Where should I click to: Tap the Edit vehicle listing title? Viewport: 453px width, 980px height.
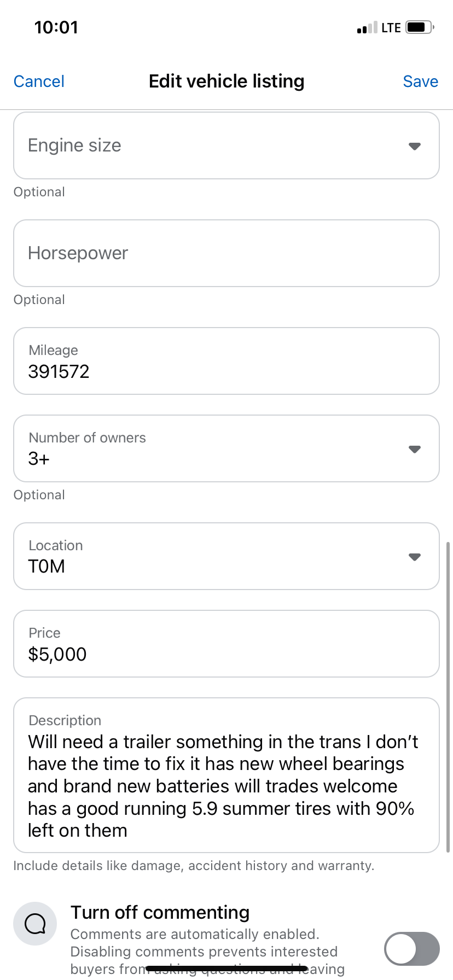226,81
